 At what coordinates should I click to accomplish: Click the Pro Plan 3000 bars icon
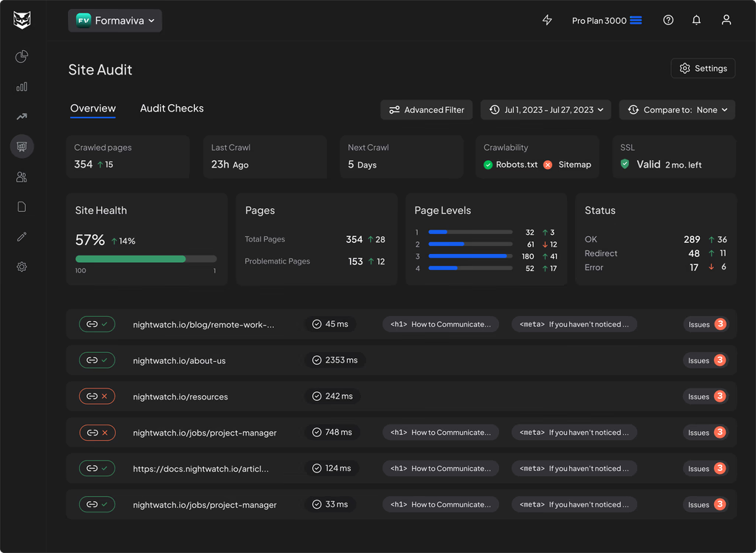point(636,20)
